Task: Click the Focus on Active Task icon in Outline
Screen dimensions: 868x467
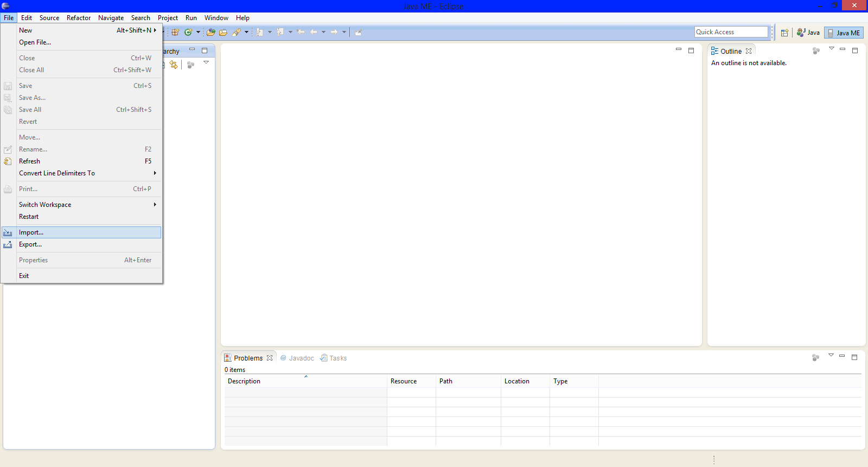Action: pyautogui.click(x=816, y=51)
